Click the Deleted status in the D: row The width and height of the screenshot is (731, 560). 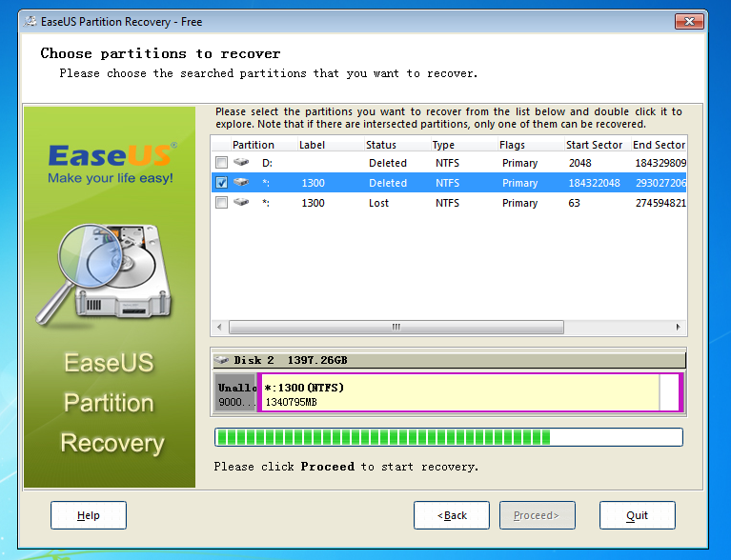[387, 163]
